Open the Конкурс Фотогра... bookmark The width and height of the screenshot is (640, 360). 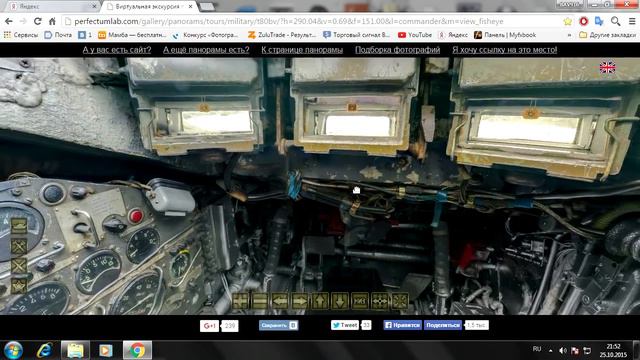[x=205, y=35]
